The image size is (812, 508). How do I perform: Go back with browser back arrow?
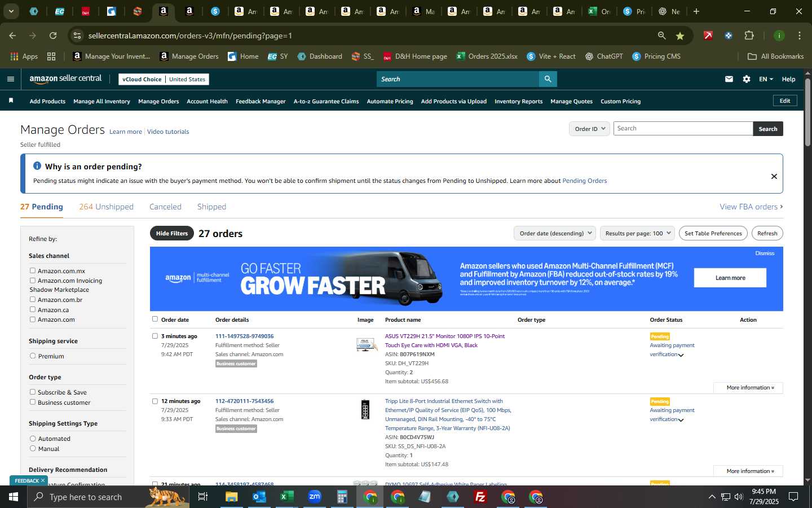click(x=12, y=36)
